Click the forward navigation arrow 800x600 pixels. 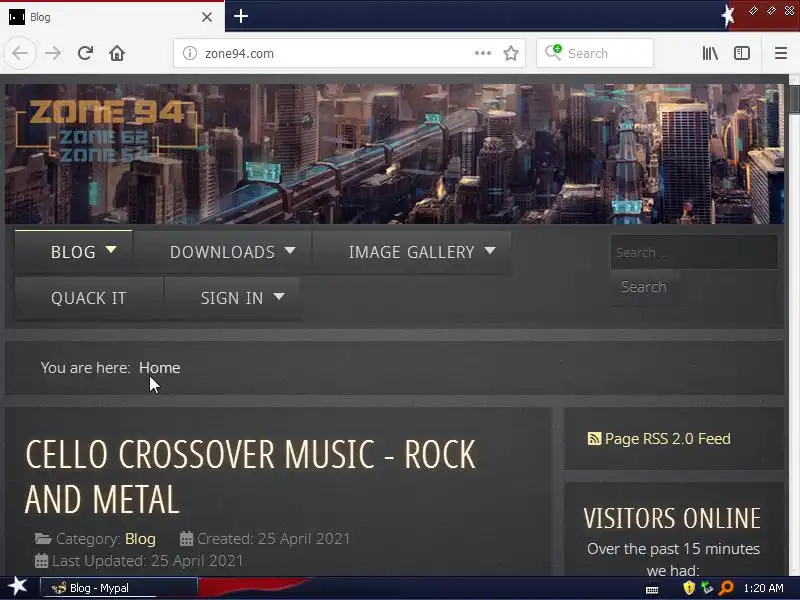click(x=53, y=53)
